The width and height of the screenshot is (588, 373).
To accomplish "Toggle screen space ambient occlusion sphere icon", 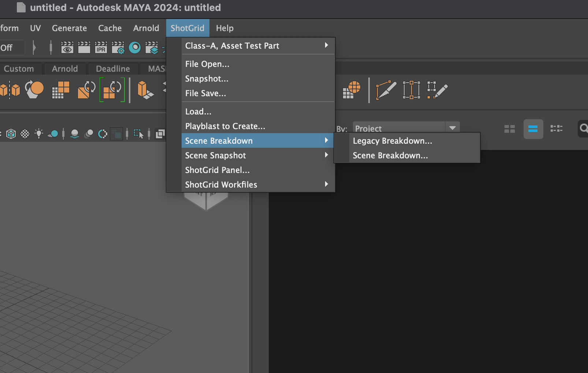I will point(75,134).
